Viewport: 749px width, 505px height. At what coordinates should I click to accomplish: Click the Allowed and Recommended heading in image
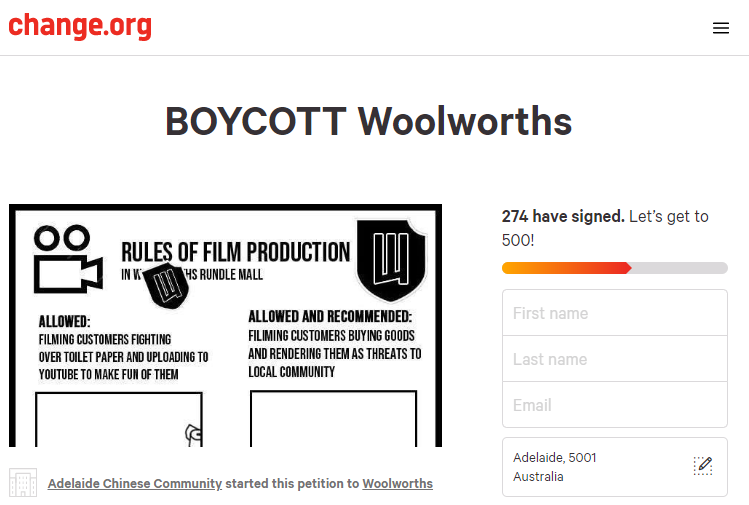[x=329, y=317]
